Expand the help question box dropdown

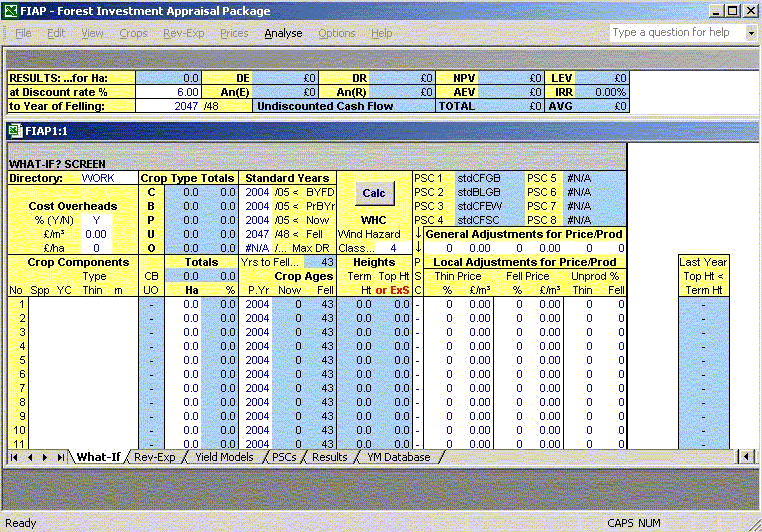click(x=751, y=33)
